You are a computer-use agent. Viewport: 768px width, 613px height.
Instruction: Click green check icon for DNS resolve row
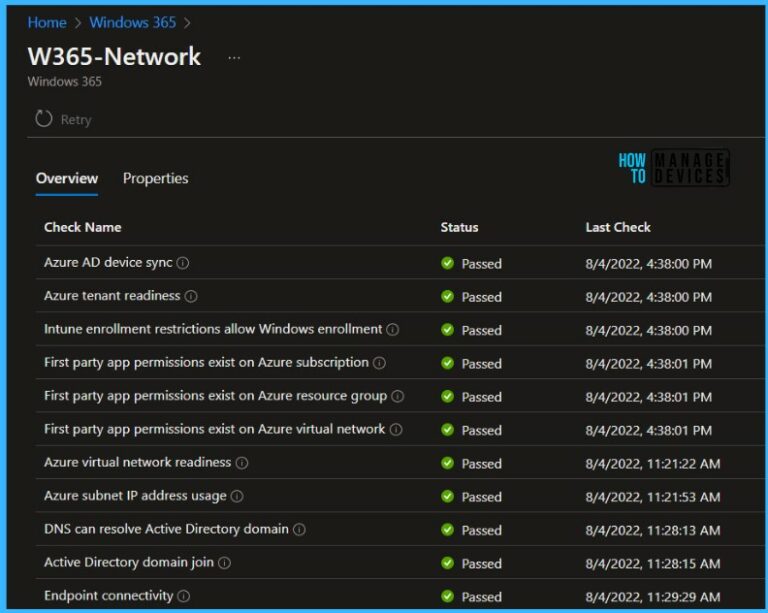coord(447,529)
